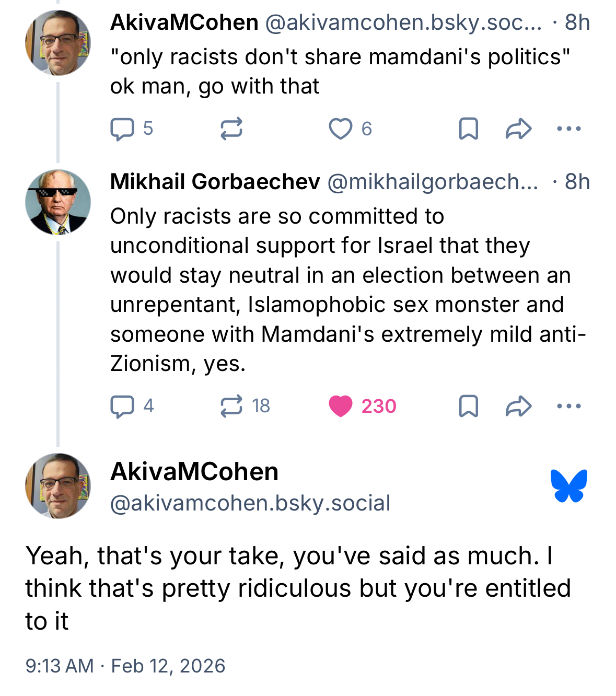Click the Bluesky butterfly logo
The height and width of the screenshot is (696, 616).
(568, 486)
